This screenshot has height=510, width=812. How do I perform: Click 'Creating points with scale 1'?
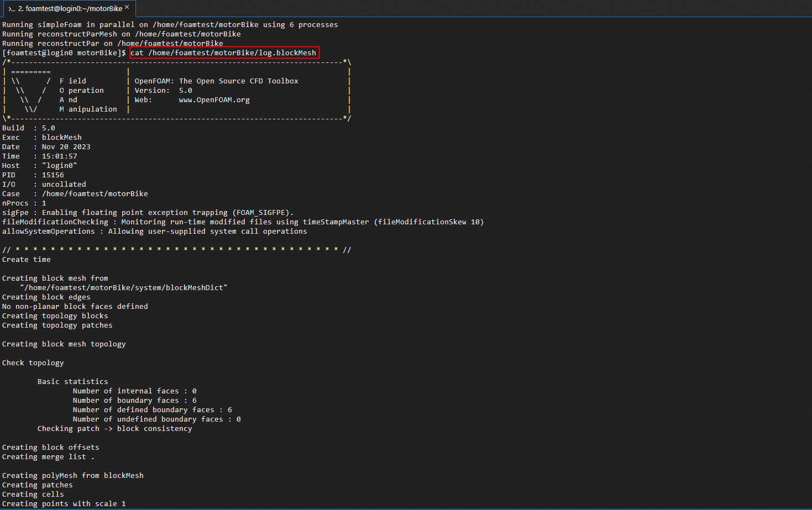click(x=64, y=504)
